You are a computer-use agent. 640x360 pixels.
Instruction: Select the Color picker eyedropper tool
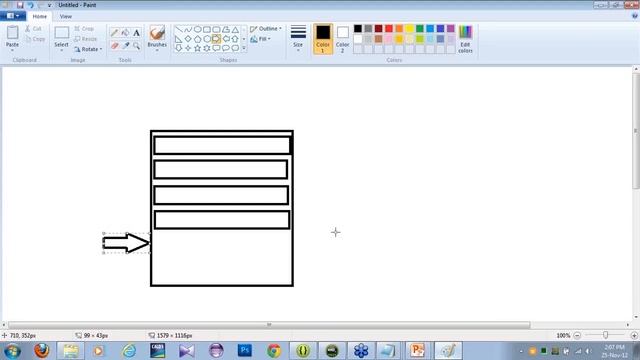(x=126, y=46)
